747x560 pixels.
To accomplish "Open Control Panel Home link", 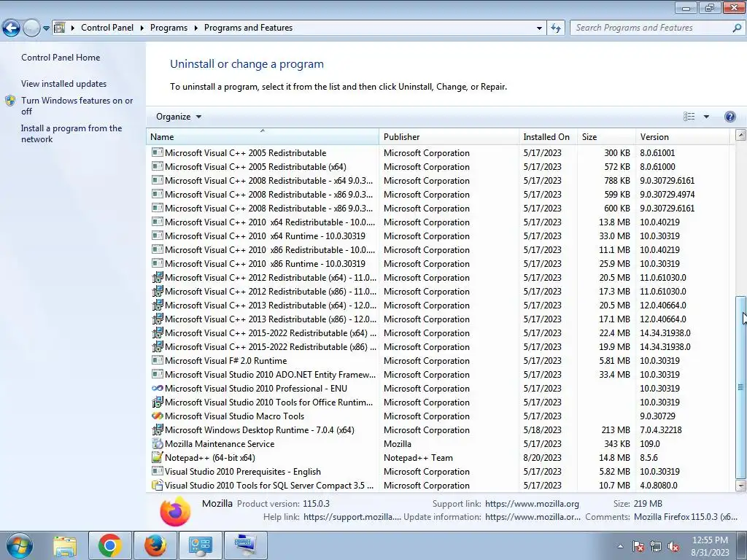I will pos(61,58).
